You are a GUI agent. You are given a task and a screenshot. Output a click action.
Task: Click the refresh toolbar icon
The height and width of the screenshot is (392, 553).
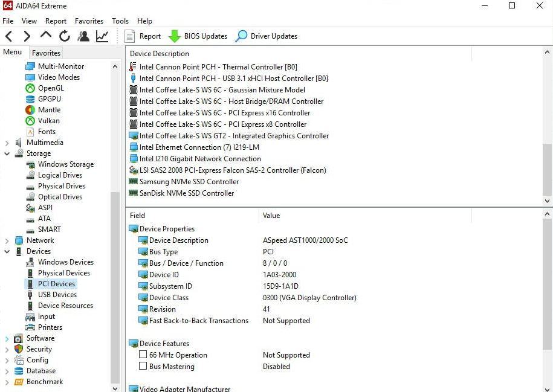coord(65,36)
